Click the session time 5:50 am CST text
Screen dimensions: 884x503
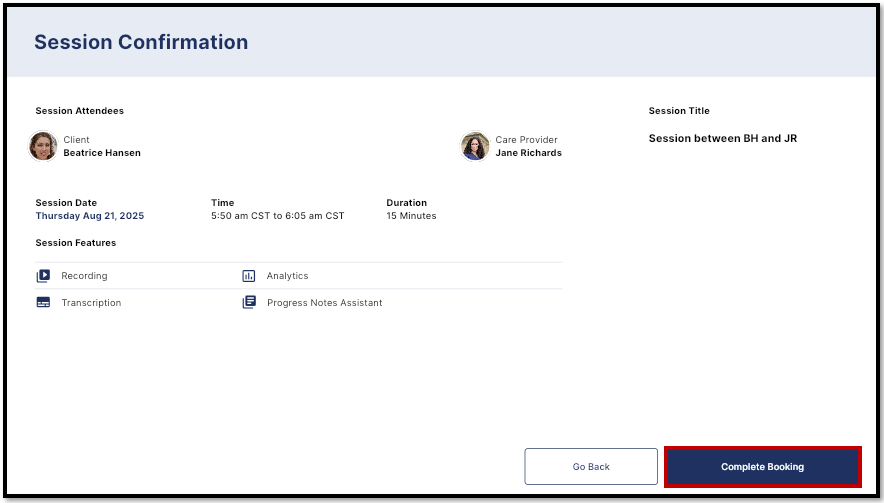(x=241, y=216)
